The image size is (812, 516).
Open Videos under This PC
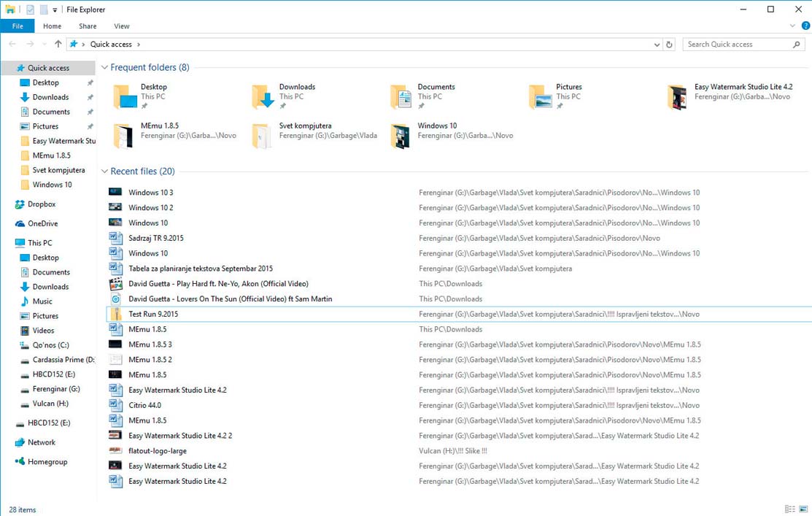(x=43, y=330)
